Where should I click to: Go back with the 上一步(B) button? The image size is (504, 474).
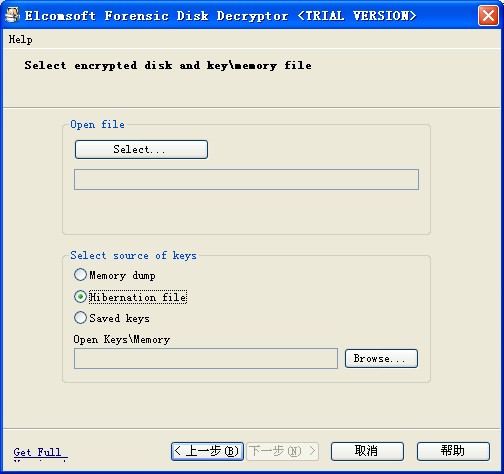[x=207, y=451]
